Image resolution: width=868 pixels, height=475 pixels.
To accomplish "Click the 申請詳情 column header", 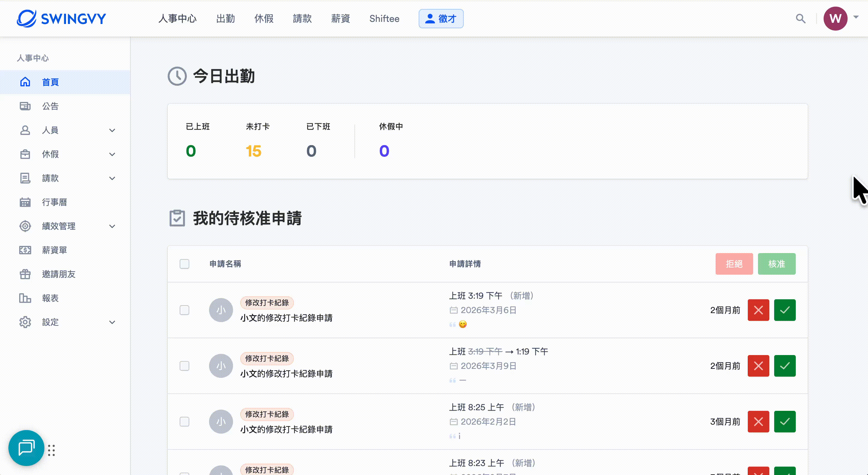I will [x=465, y=264].
